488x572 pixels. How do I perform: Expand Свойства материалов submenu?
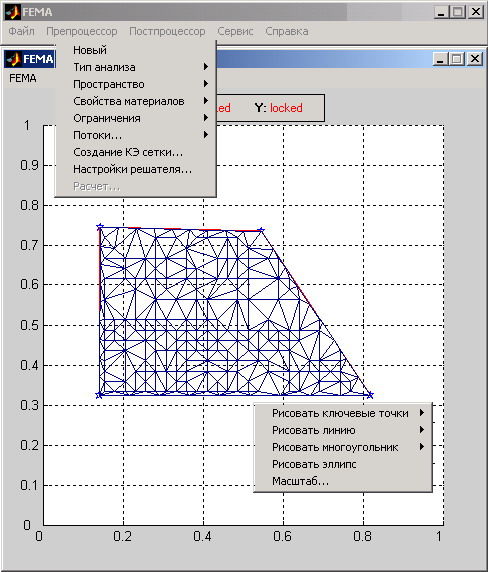135,101
